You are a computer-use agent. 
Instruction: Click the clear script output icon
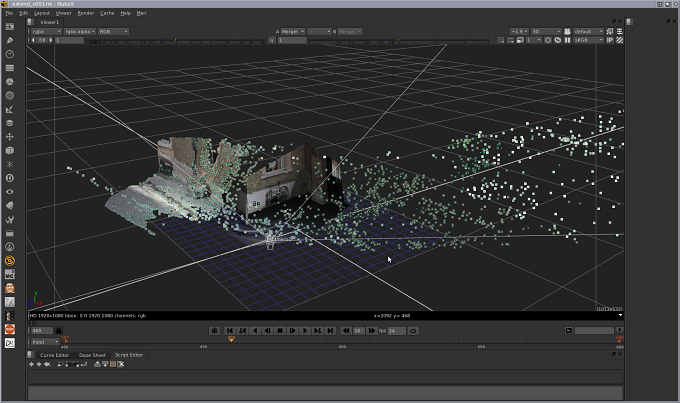[121, 364]
